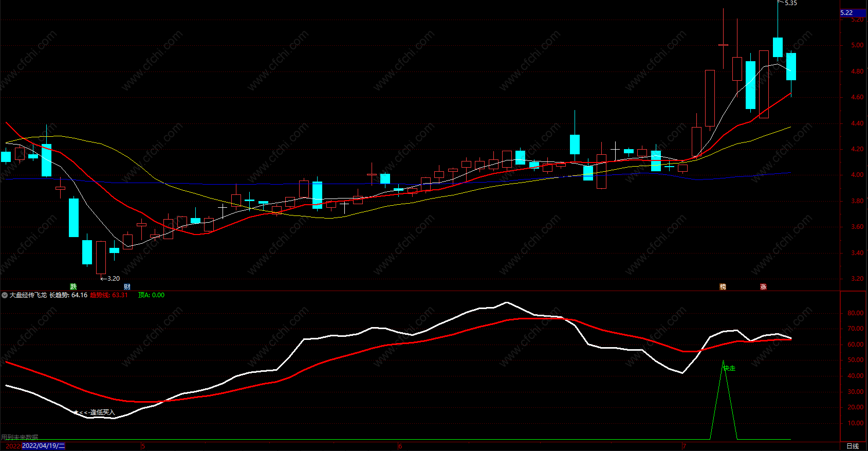The width and height of the screenshot is (868, 451).
Task: Click the 逢低买入 buy signal label
Action: click(102, 412)
